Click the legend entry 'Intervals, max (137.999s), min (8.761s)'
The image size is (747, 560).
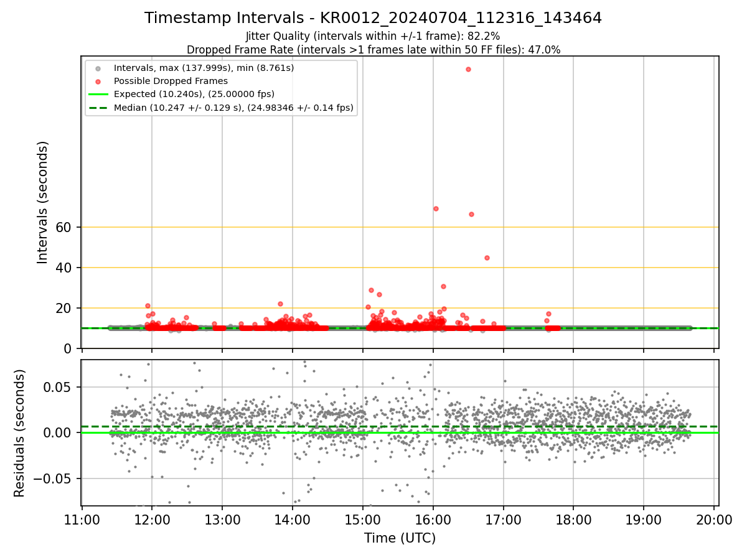(204, 67)
